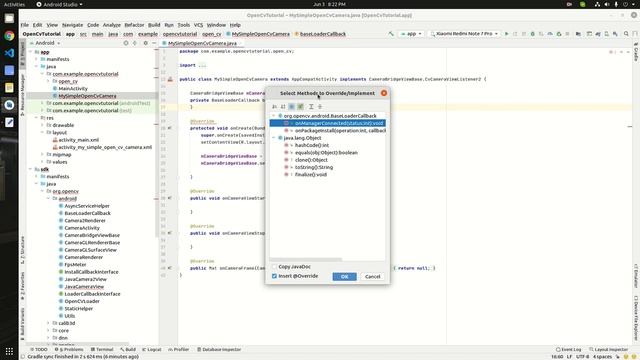Expand the drawable folder in the tree
This screenshot has width=640, height=360.
[42, 125]
